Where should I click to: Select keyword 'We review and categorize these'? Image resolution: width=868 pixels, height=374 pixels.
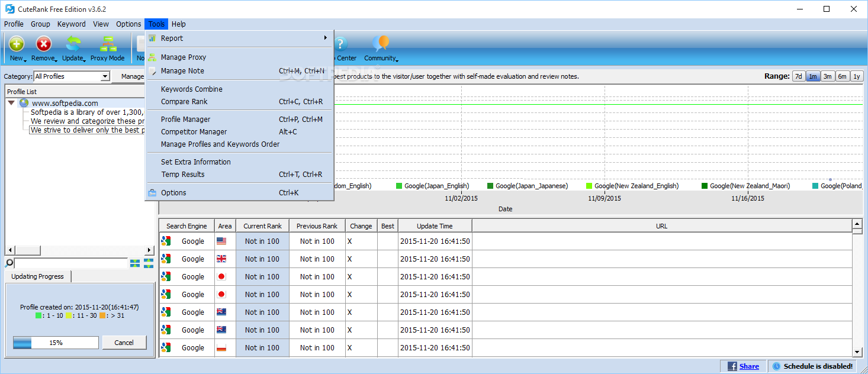pos(87,121)
